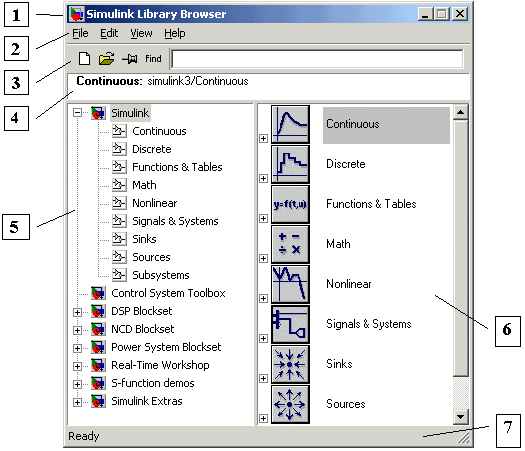Click into the Find search text field
Screen dimensions: 525x451
pyautogui.click(x=317, y=59)
